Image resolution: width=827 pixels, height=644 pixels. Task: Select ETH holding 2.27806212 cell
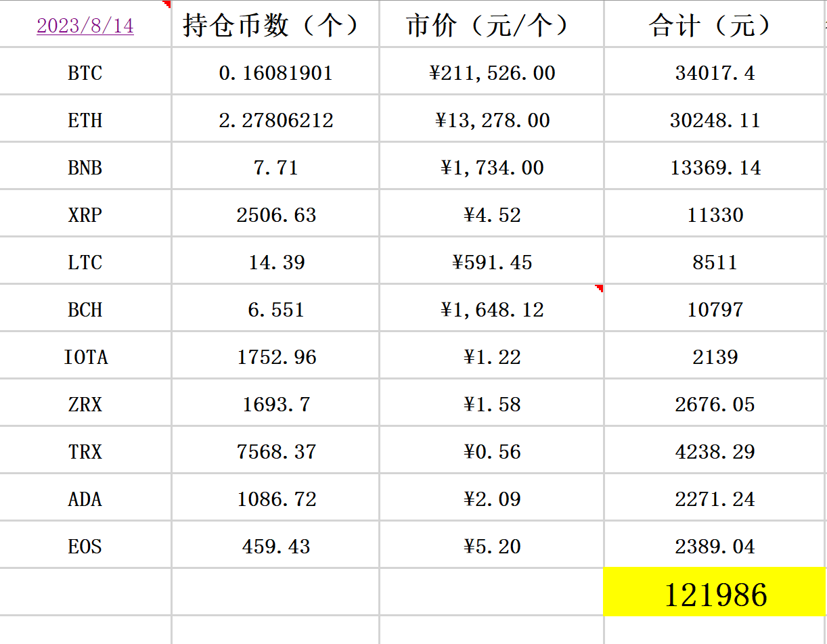point(275,118)
